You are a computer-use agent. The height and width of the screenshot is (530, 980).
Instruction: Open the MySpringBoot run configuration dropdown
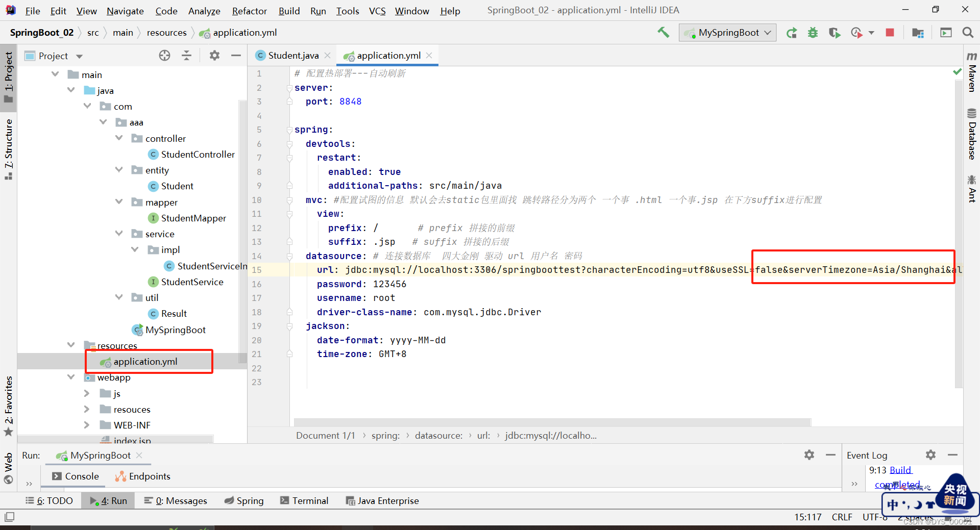tap(727, 33)
